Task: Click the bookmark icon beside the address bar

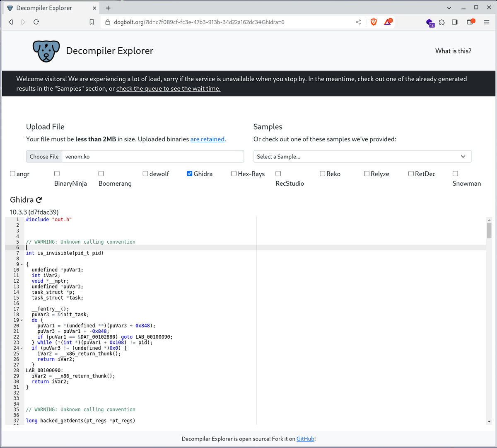Action: coord(92,22)
